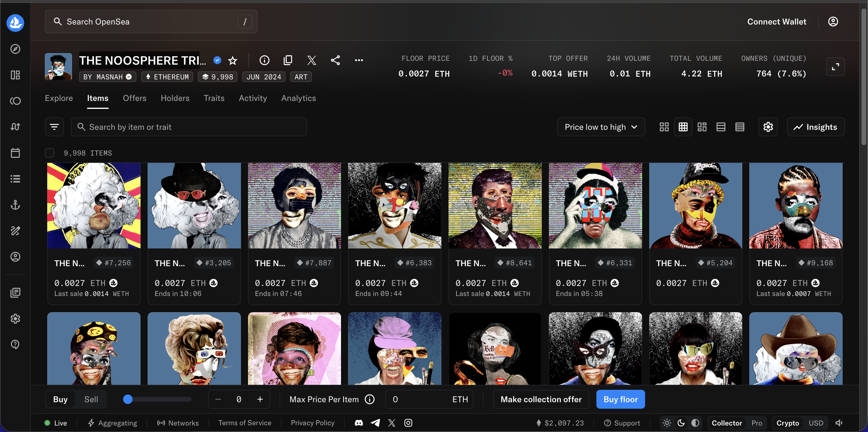868x432 pixels.
Task: Go to the Explore tab
Action: click(x=59, y=98)
